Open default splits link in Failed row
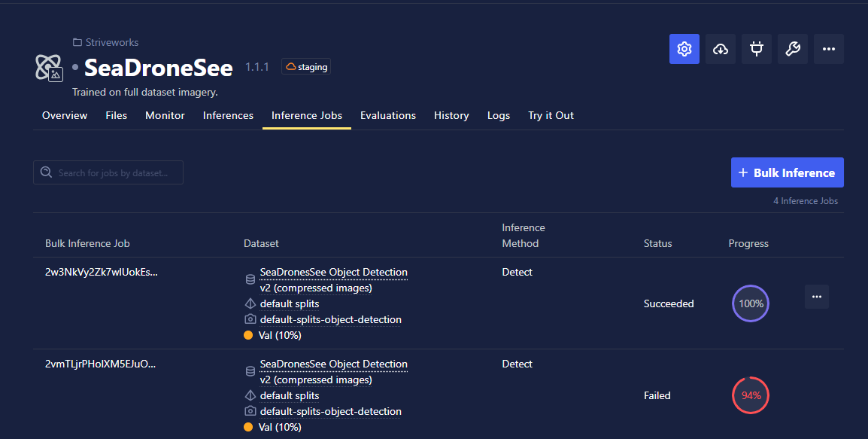The height and width of the screenshot is (439, 868). click(290, 396)
